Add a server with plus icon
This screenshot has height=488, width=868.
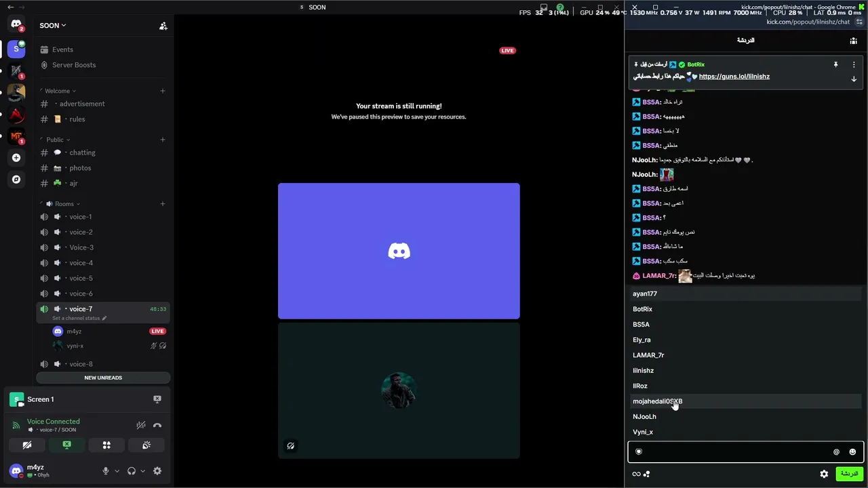tap(16, 158)
